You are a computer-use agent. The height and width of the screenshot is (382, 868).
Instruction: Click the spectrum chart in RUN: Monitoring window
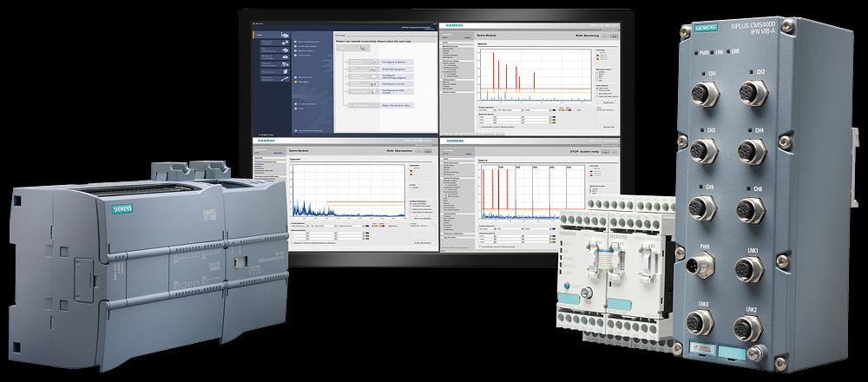click(536, 75)
